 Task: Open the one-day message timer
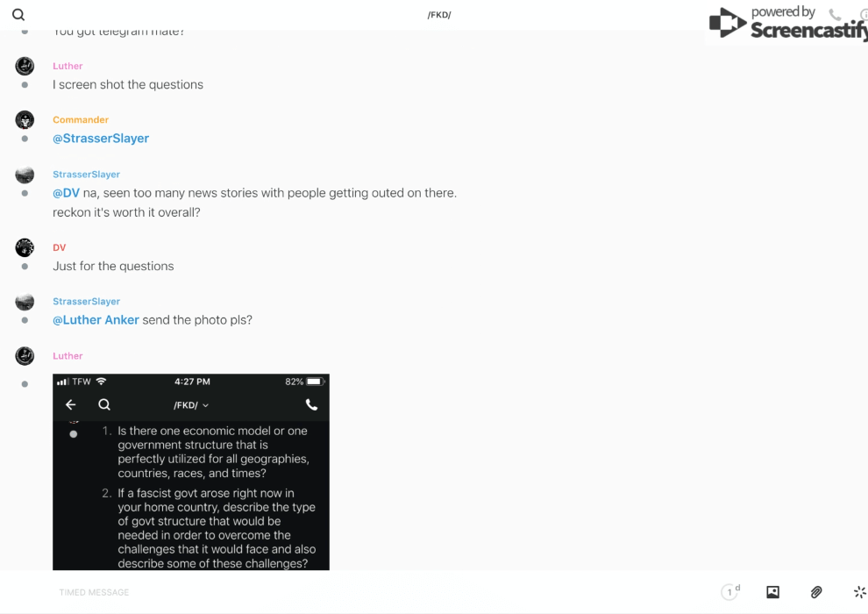730,592
